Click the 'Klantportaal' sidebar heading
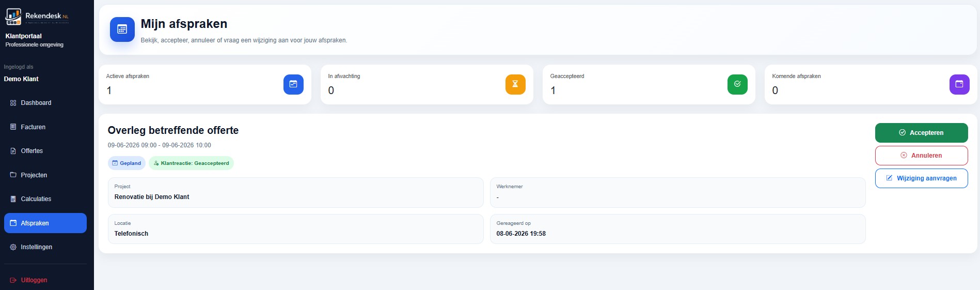 coord(23,36)
